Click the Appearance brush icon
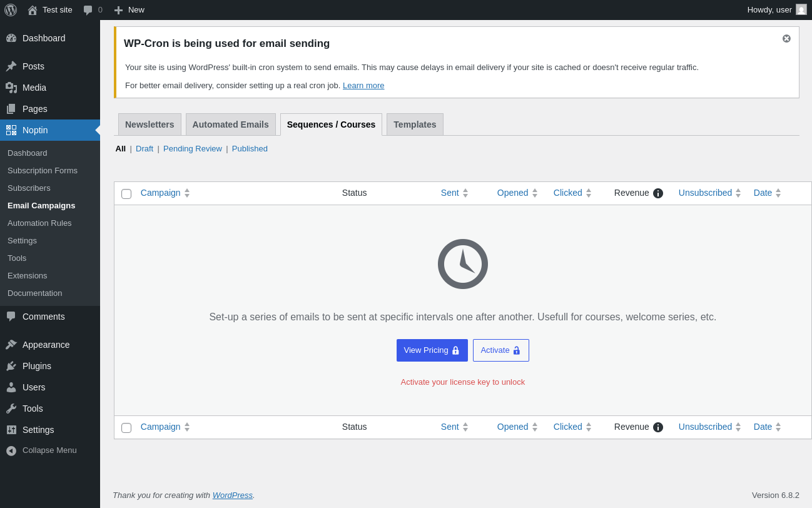 tap(11, 345)
